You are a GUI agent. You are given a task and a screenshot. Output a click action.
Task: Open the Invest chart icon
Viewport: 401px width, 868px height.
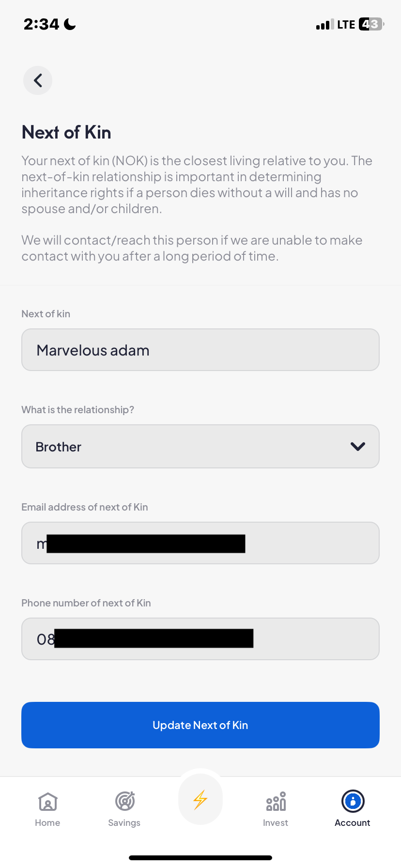(x=276, y=802)
